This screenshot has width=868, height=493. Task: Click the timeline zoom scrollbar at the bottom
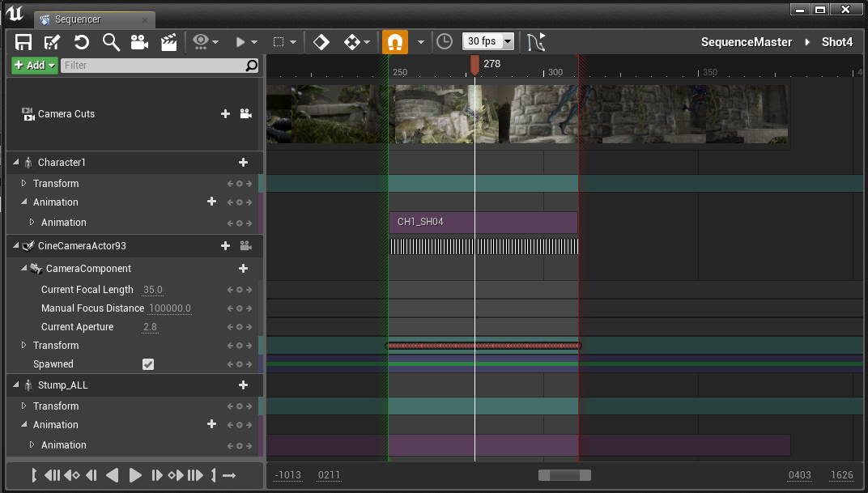tap(564, 475)
